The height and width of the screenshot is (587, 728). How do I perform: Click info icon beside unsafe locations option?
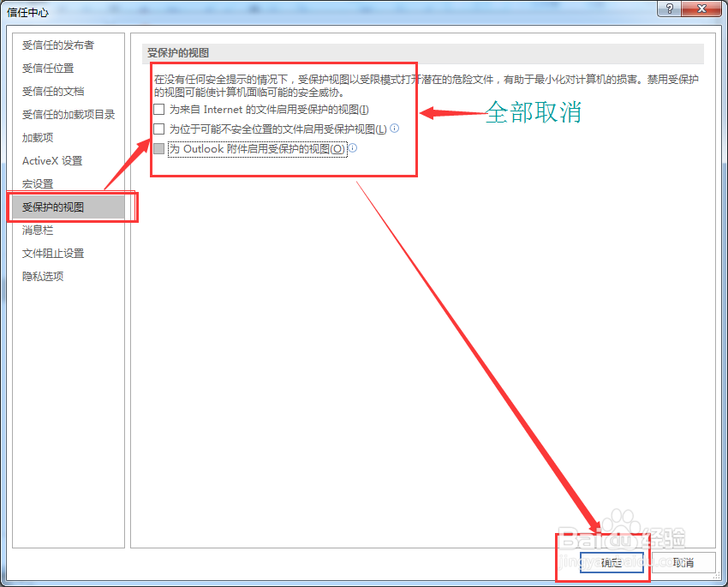click(x=394, y=129)
